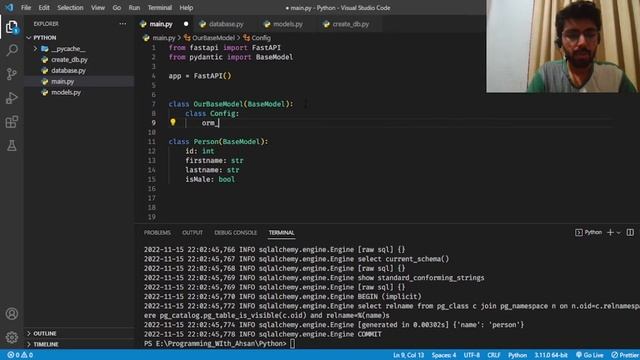The width and height of the screenshot is (640, 360).
Task: Open the Edit menu
Action: click(44, 8)
